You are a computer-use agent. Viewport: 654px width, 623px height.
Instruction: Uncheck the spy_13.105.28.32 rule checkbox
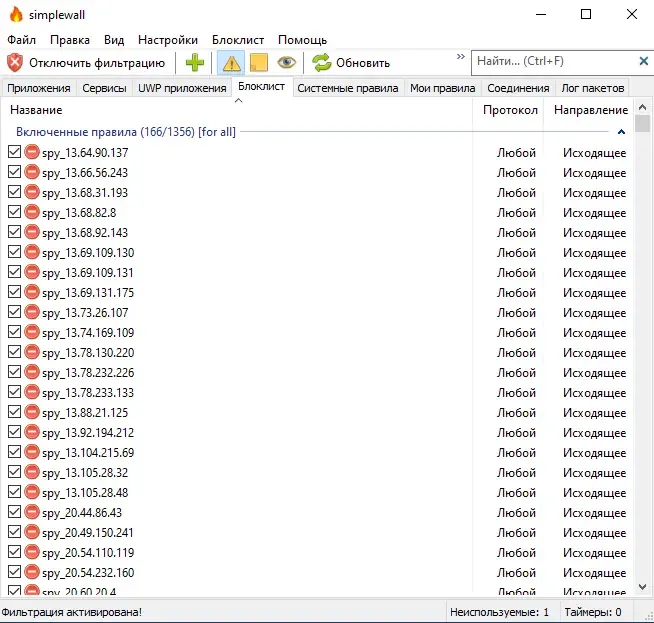[14, 472]
